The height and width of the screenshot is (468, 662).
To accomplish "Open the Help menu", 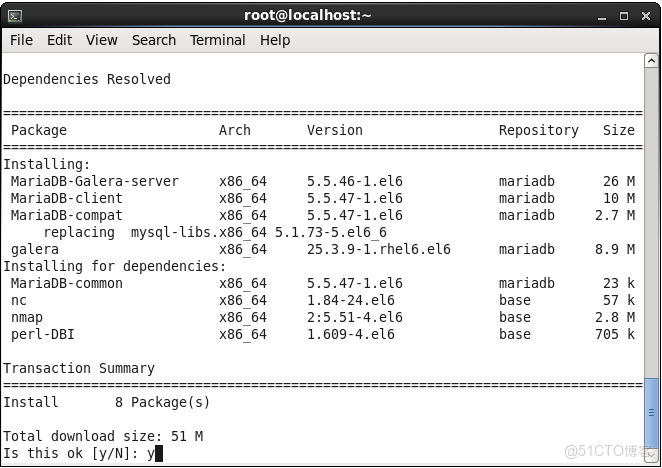I will [275, 40].
